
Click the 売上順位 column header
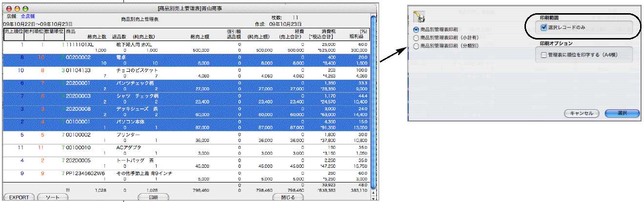click(x=13, y=31)
